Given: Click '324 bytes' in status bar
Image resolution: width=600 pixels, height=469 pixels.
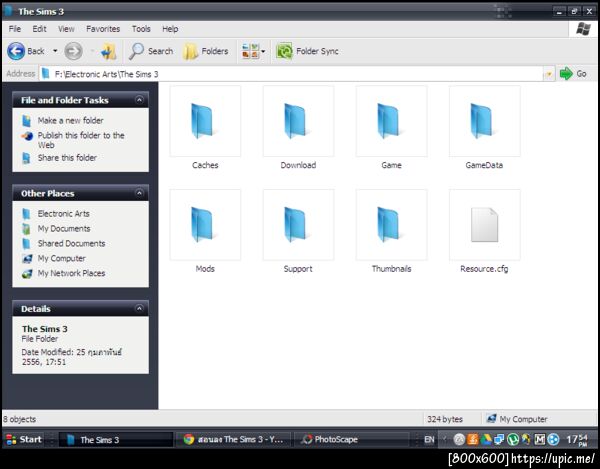Looking at the screenshot, I should pos(445,419).
